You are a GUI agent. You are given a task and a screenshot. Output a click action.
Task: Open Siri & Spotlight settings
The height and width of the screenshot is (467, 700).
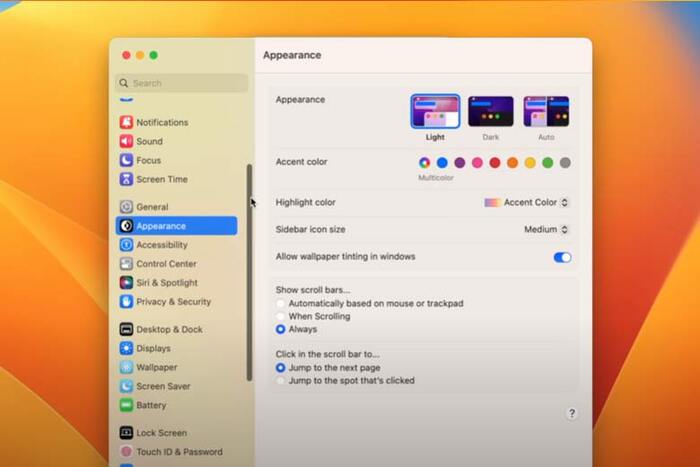[176, 283]
